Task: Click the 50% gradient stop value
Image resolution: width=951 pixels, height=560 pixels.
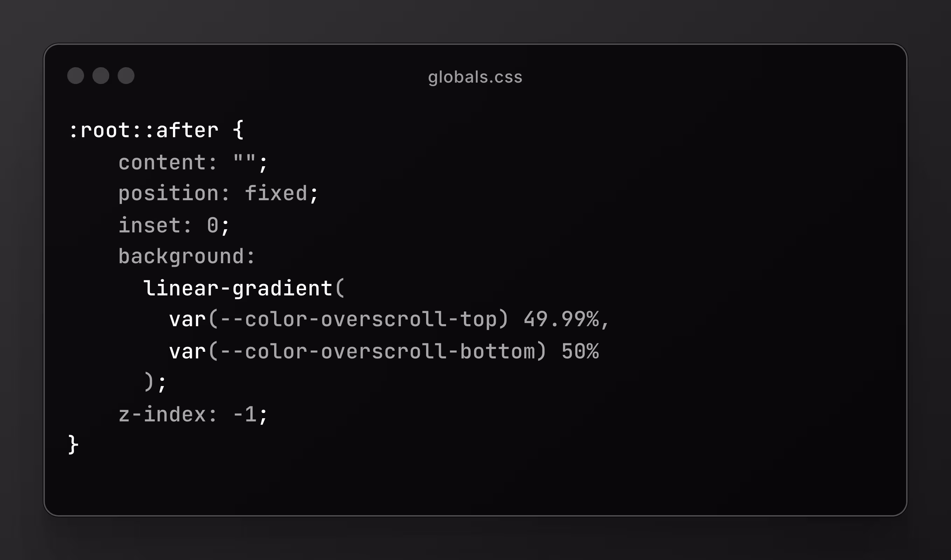Action: (580, 351)
